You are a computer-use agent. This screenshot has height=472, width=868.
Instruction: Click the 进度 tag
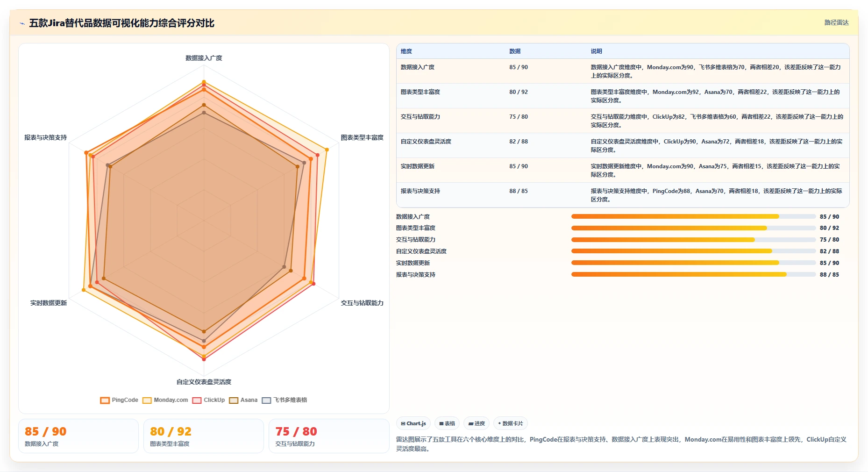click(x=477, y=423)
